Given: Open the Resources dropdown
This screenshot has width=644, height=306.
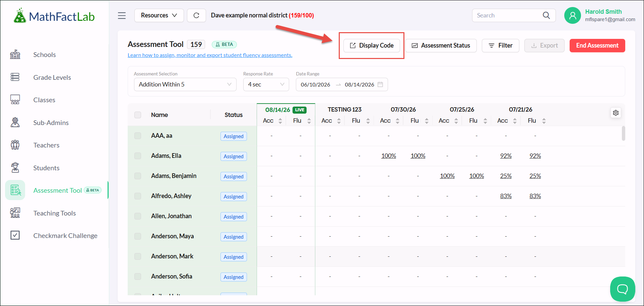Looking at the screenshot, I should [159, 15].
